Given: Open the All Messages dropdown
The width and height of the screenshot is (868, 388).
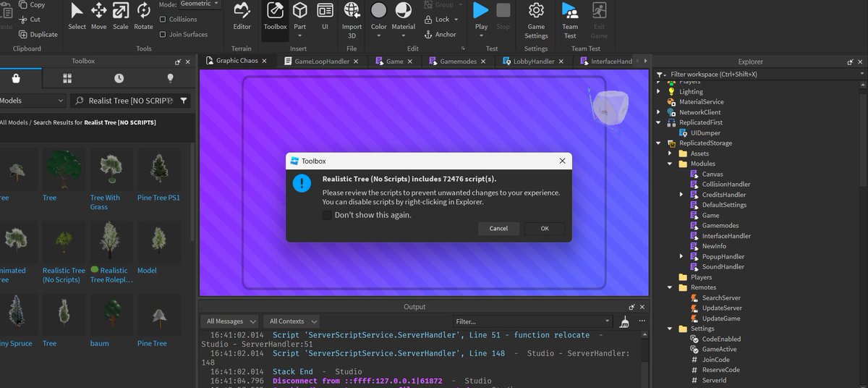Looking at the screenshot, I should pos(231,321).
